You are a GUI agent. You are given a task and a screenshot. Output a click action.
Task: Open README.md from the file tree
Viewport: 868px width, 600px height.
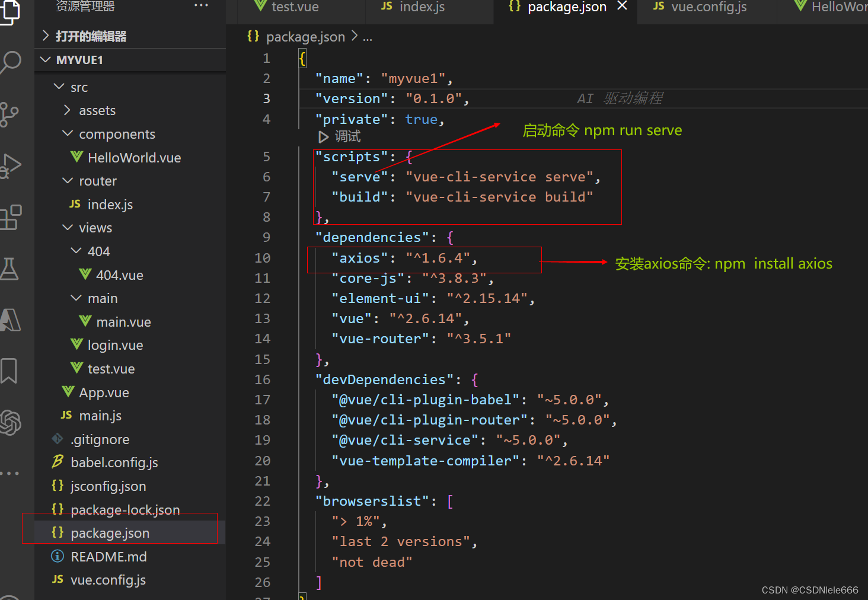108,556
